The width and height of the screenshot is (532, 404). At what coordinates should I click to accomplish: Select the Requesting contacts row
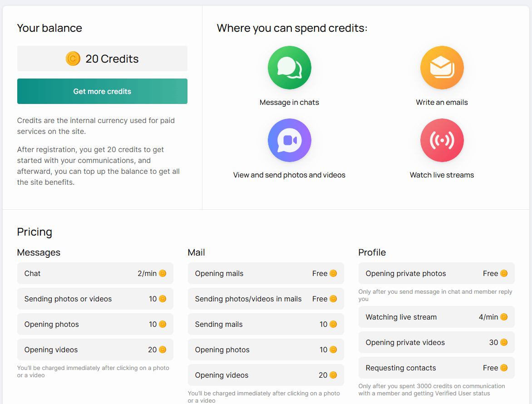(436, 368)
